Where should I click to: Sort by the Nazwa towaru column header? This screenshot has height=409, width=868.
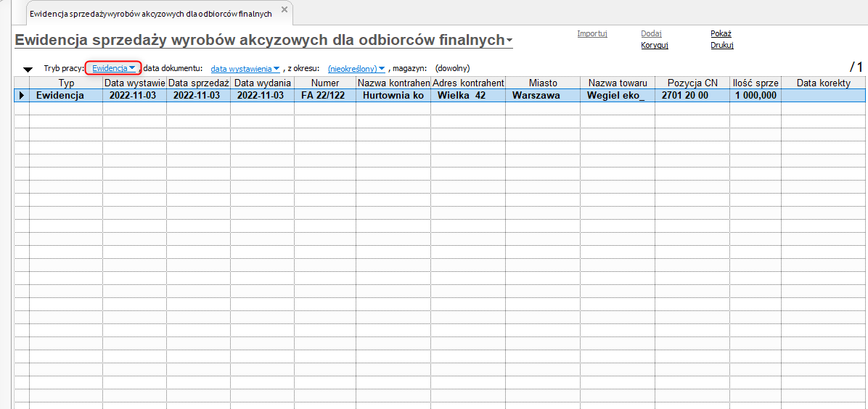click(x=617, y=83)
